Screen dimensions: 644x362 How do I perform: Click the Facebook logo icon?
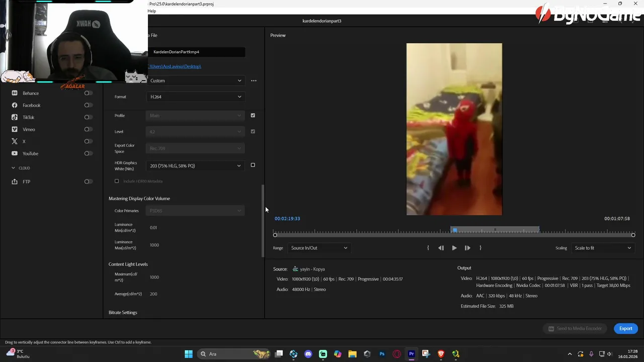15,105
